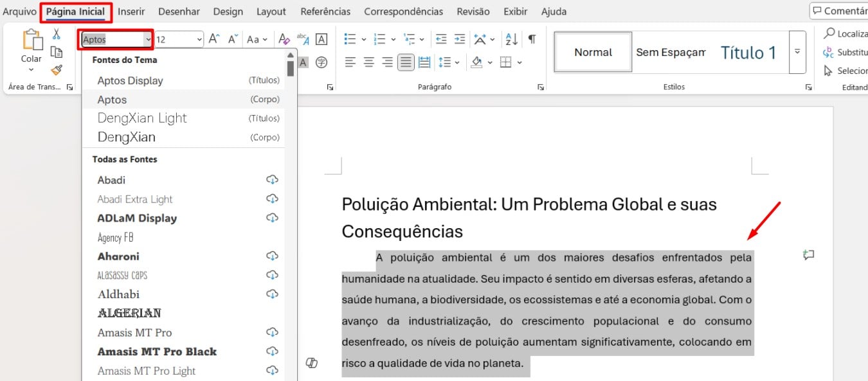The width and height of the screenshot is (868, 381).
Task: Increase paragraph indent icon
Action: (460, 39)
